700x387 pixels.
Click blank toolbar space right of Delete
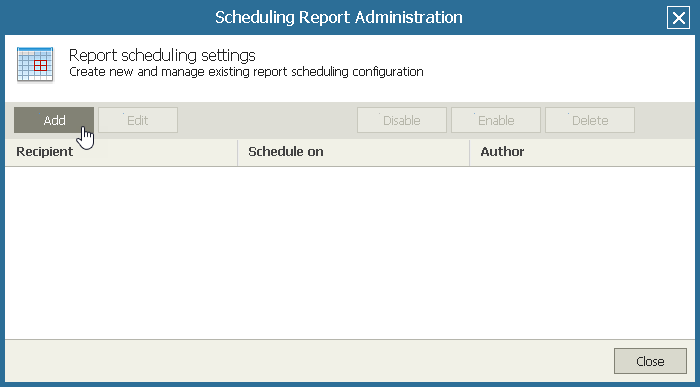tap(665, 120)
